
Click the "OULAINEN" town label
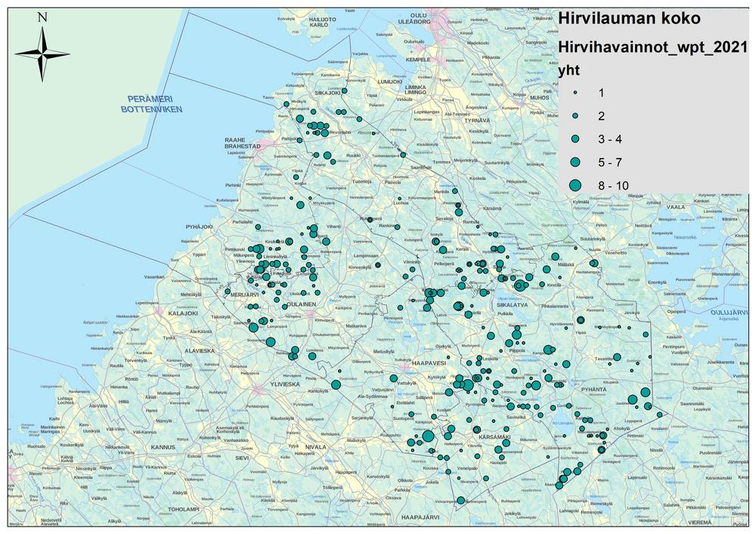click(x=302, y=304)
